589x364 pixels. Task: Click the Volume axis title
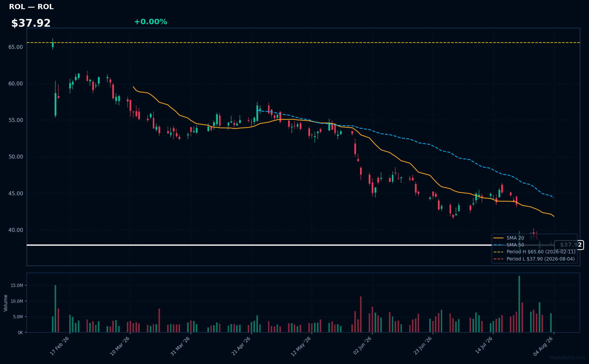click(x=6, y=303)
